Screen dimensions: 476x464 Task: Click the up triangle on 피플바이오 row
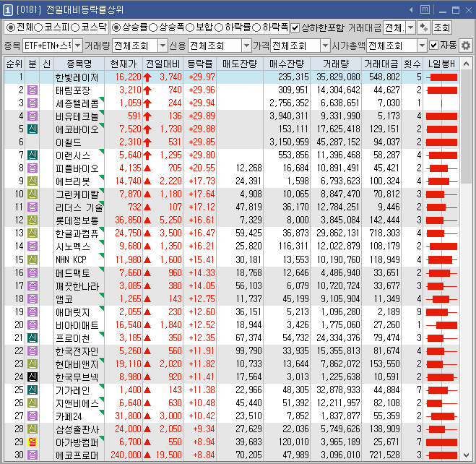click(147, 168)
